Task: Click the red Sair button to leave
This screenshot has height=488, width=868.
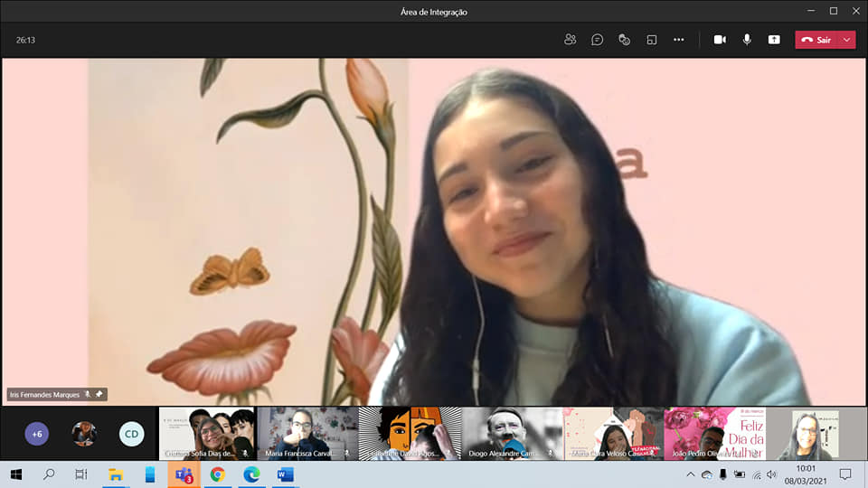Action: (816, 40)
